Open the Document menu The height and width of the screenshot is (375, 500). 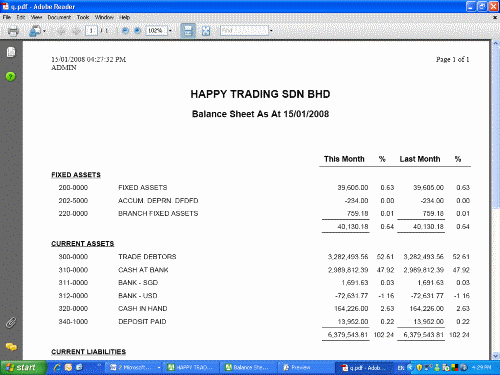pos(59,17)
